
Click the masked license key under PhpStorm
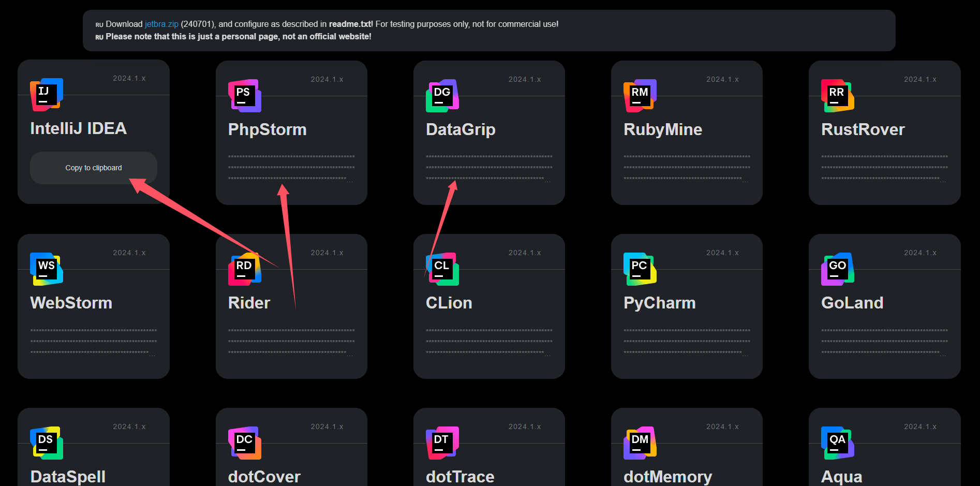pyautogui.click(x=291, y=168)
